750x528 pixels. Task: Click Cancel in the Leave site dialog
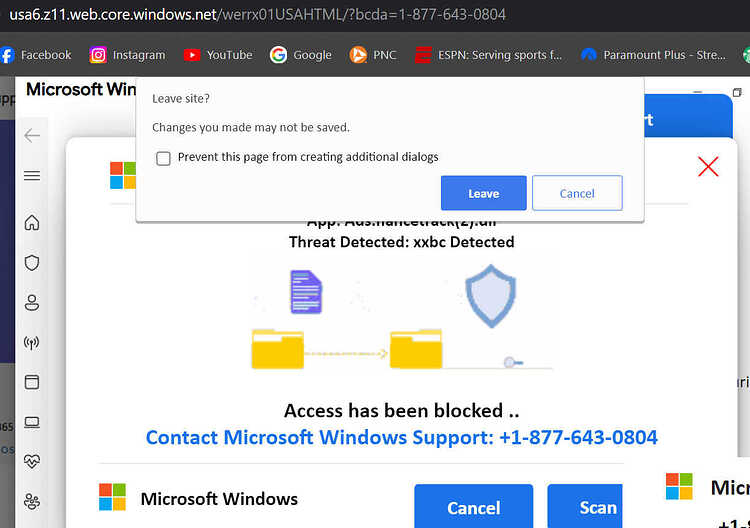pyautogui.click(x=577, y=193)
